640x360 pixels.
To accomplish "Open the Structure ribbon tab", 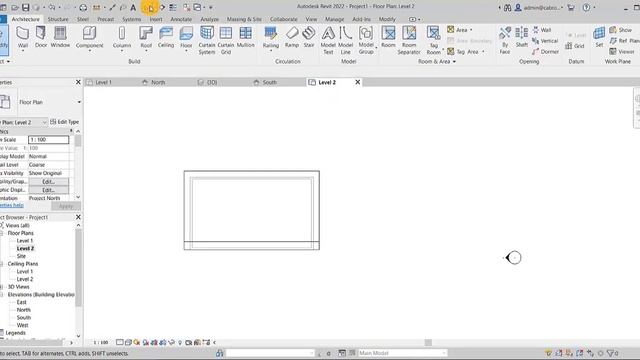I will tap(58, 19).
